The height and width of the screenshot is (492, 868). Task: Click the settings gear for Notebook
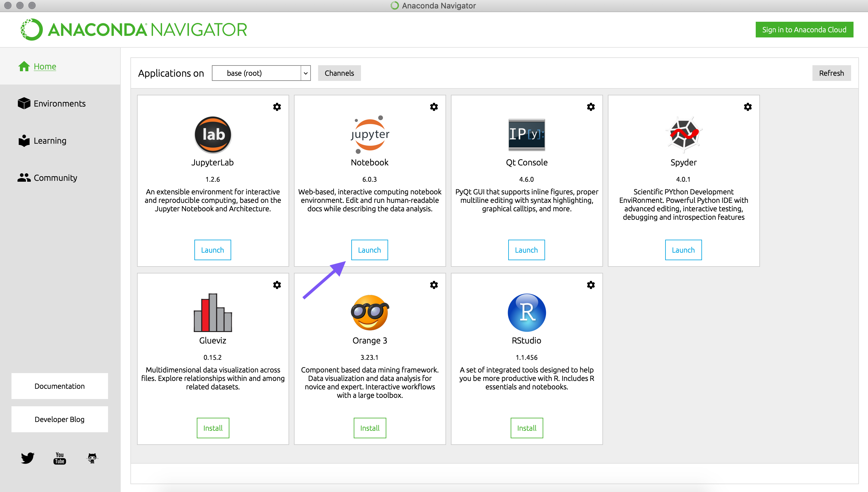434,106
